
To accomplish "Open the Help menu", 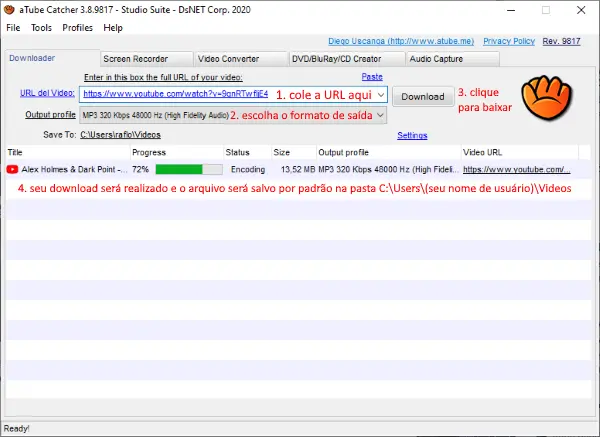I will click(x=113, y=28).
